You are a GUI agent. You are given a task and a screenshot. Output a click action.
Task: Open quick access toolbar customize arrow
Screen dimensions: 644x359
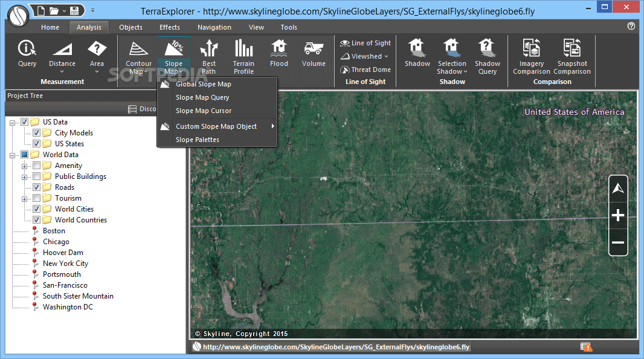[93, 10]
